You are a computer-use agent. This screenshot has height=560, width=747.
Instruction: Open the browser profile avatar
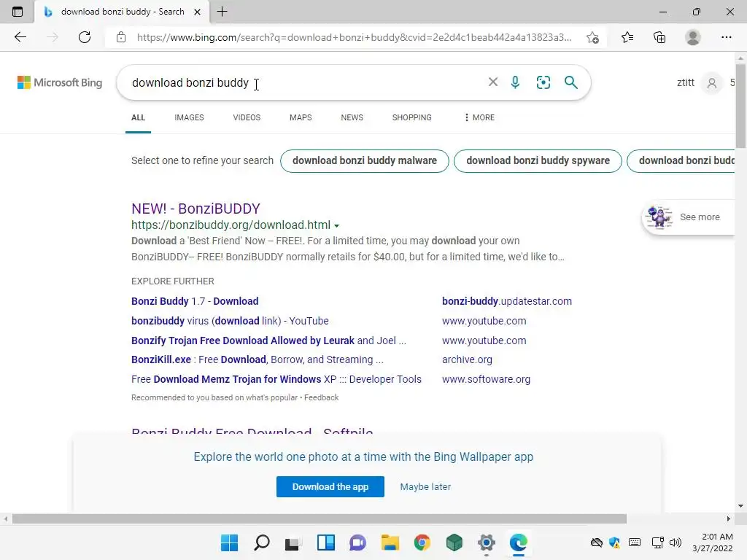click(693, 37)
